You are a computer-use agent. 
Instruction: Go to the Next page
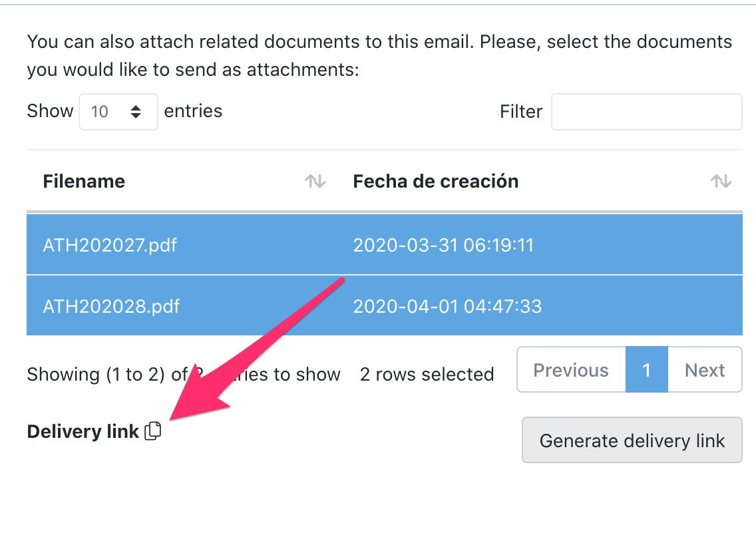pyautogui.click(x=705, y=370)
